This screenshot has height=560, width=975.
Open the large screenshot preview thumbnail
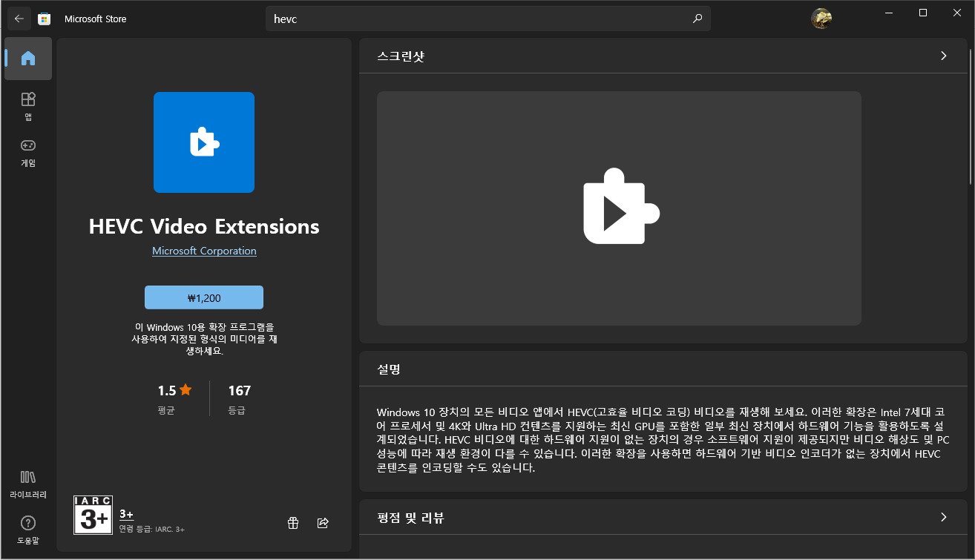619,208
